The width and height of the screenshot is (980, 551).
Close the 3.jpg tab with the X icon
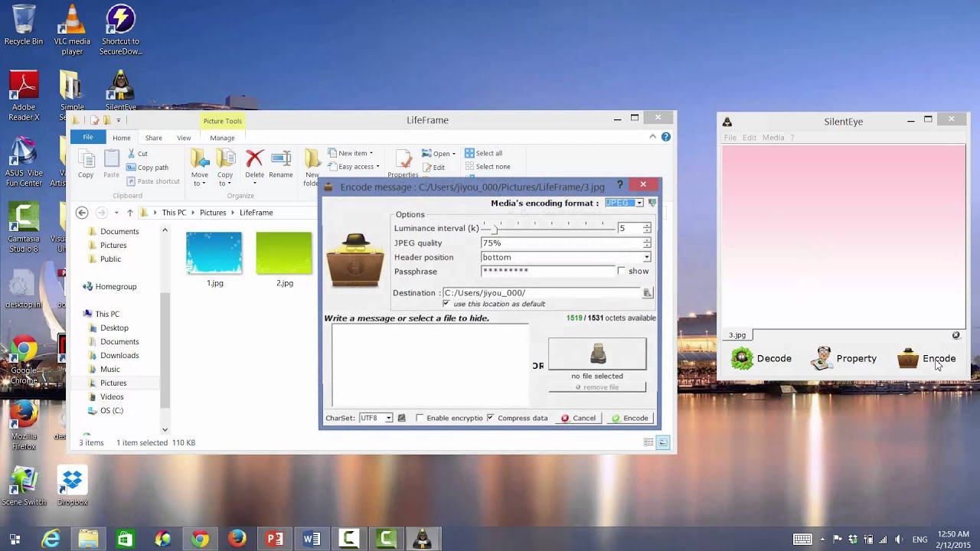click(x=955, y=335)
